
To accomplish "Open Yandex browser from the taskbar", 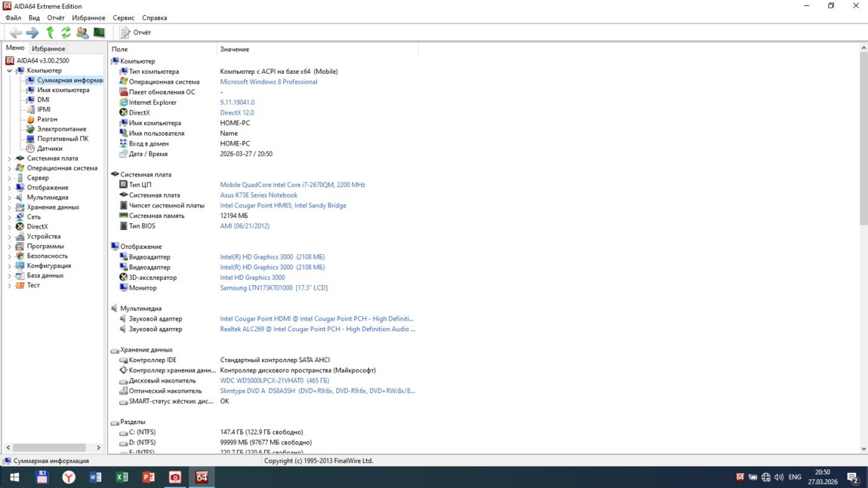I will (69, 477).
